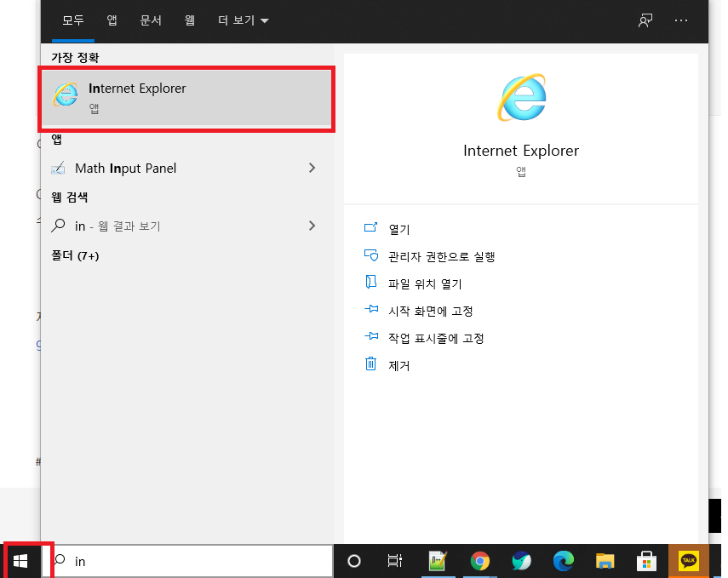The image size is (728, 578).
Task: Choose 파일 위치 열기
Action: [425, 283]
